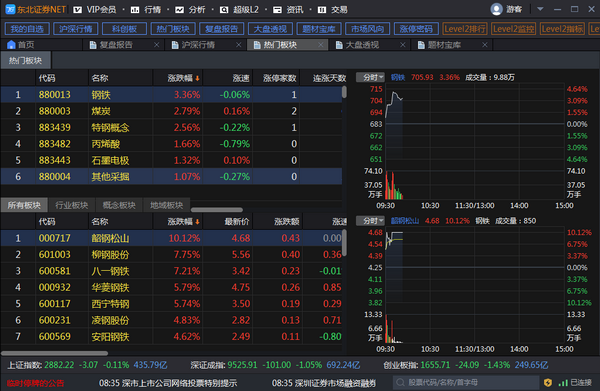
Task: Click the sector list vertical scrollbar
Action: (344, 92)
